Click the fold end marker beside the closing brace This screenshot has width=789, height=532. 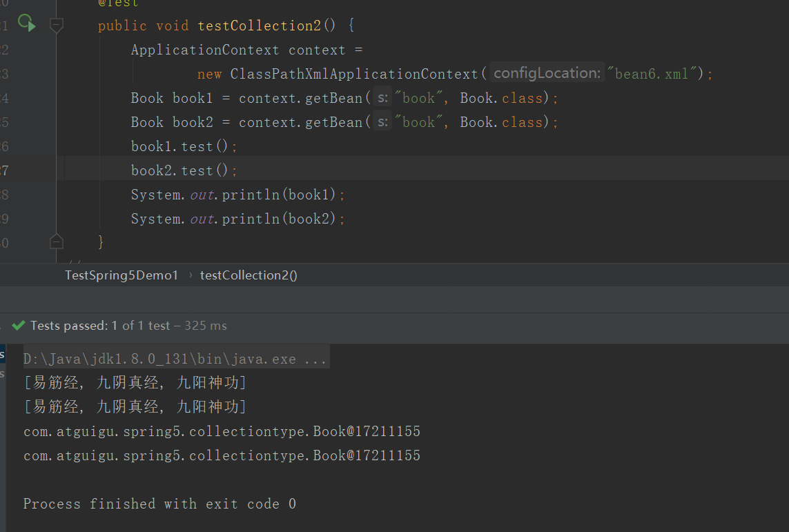pos(57,242)
